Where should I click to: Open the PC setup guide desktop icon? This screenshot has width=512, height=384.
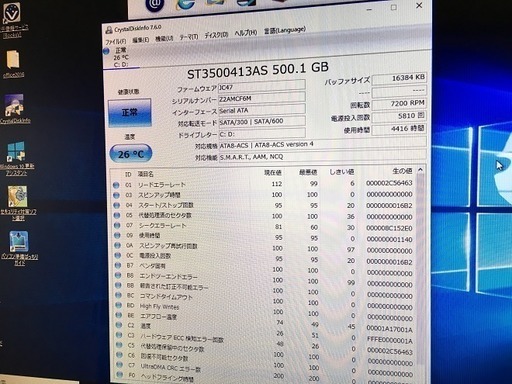pyautogui.click(x=19, y=242)
